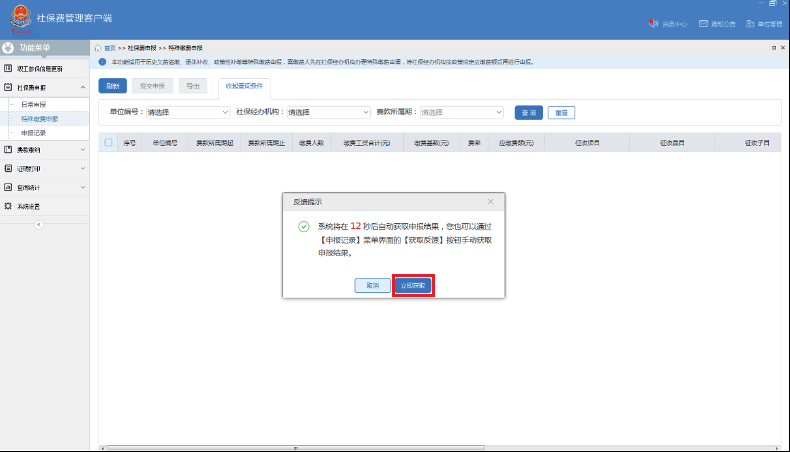
Task: Click the blue info icon in notice bar
Action: click(101, 62)
